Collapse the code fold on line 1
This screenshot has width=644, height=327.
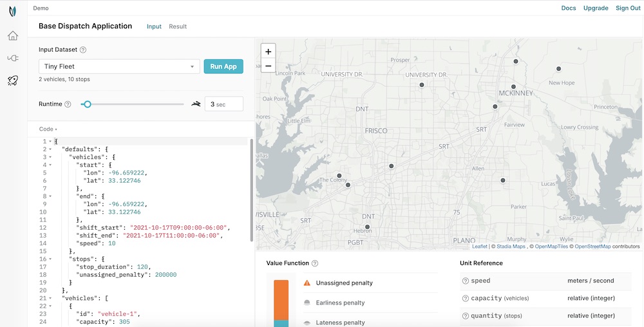[x=50, y=141]
